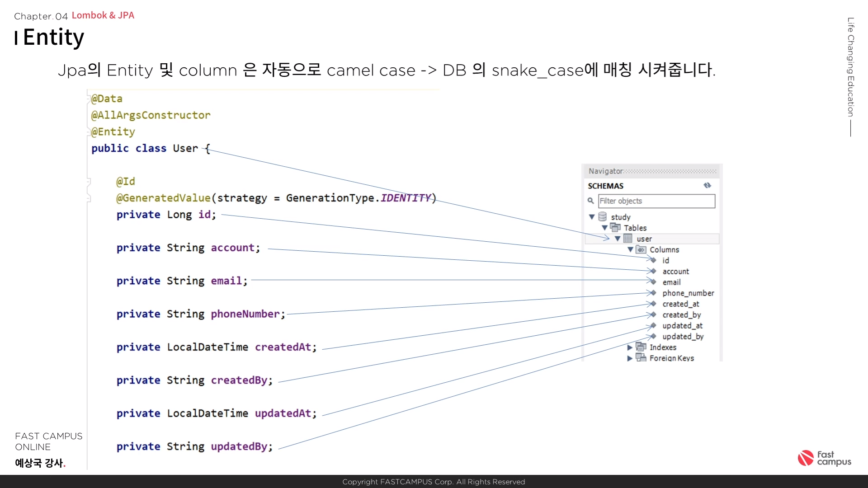Viewport: 868px width, 488px height.
Task: Click the Foreign Keys folder icon
Action: point(641,357)
